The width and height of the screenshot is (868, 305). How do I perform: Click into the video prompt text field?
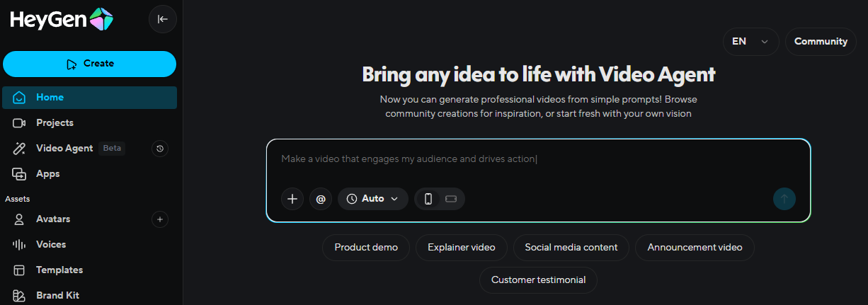(x=538, y=159)
